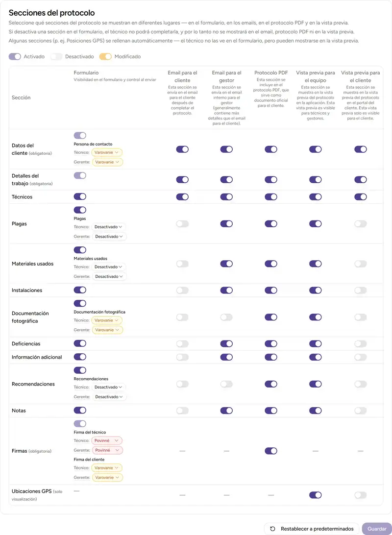392x535 pixels.
Task: Turn on Materiales usados client preview toggle
Action: (x=361, y=264)
